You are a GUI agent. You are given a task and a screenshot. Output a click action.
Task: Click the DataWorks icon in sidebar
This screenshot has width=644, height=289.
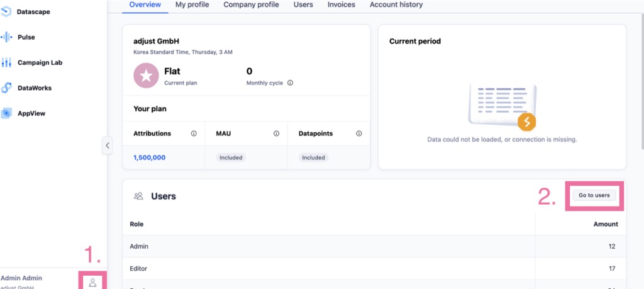6,88
